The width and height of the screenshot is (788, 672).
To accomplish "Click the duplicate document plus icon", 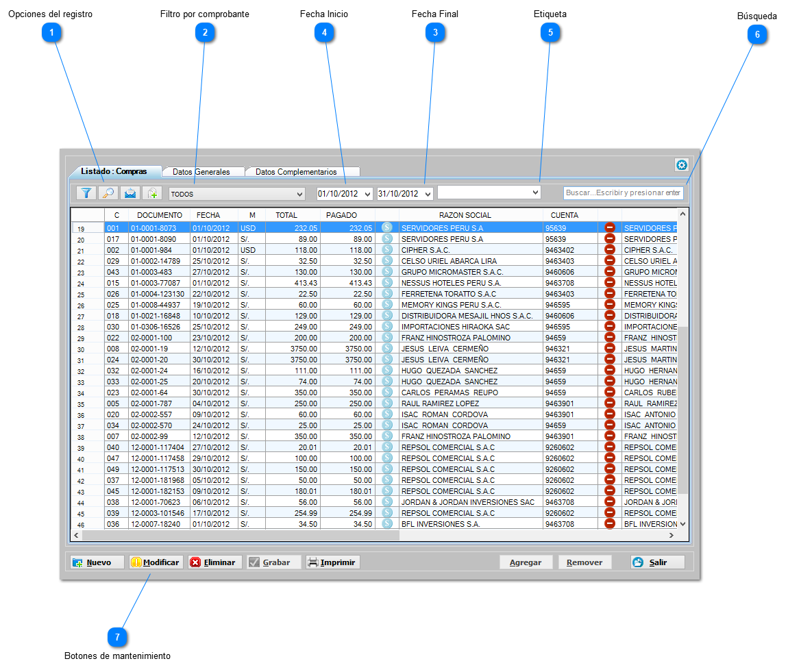I will pyautogui.click(x=152, y=193).
